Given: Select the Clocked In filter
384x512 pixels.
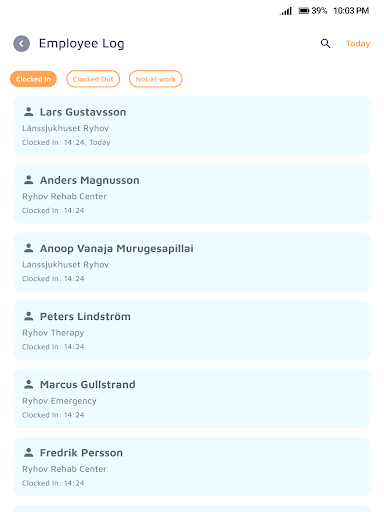Looking at the screenshot, I should [x=33, y=79].
